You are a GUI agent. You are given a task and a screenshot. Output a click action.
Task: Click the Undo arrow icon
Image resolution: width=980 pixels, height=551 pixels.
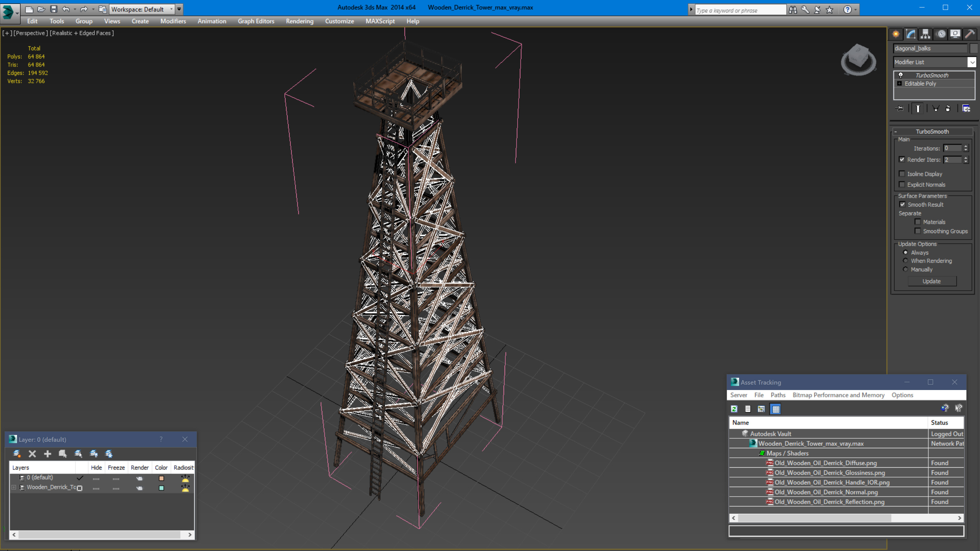pos(66,9)
